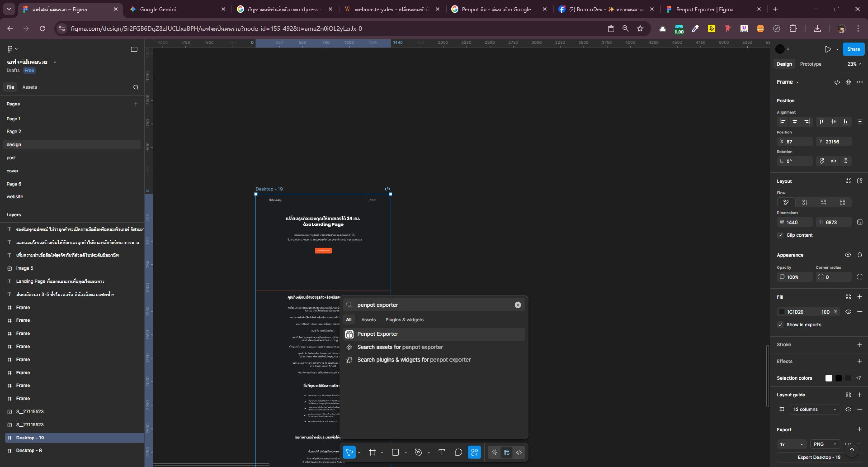Switch to Dev Mode icon in toolbar
The width and height of the screenshot is (868, 467).
coord(519,453)
